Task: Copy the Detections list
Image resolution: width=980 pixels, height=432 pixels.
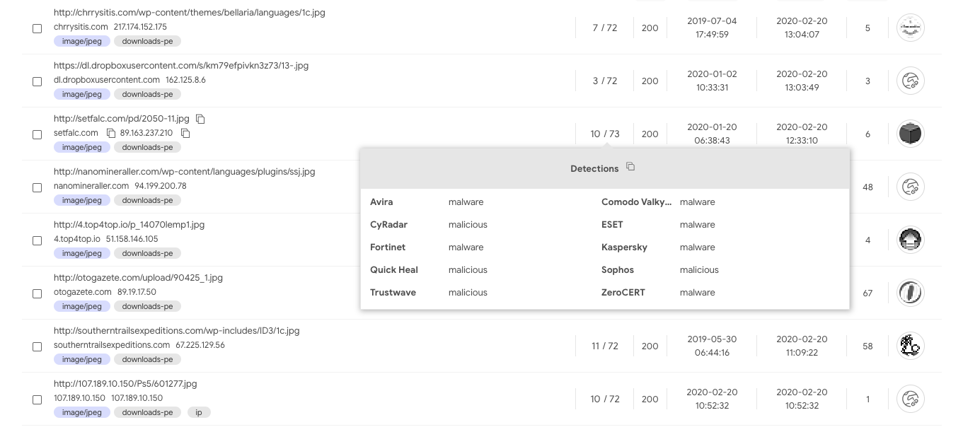Action: coord(630,168)
